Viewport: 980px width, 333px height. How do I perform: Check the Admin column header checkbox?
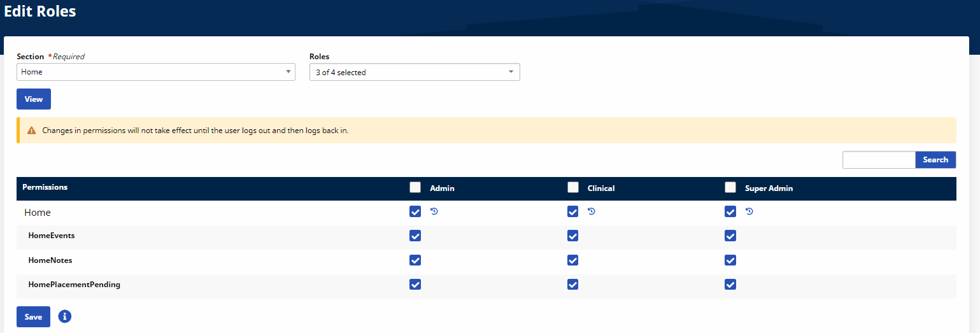[x=415, y=187]
